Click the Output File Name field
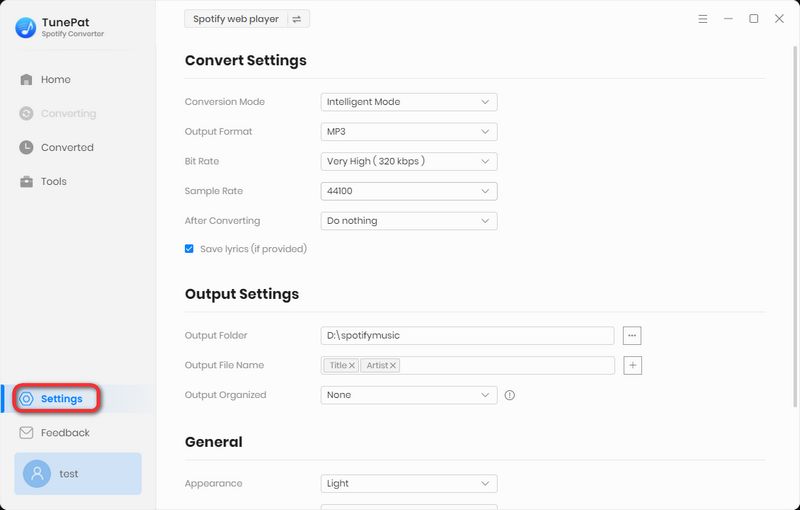 pos(467,365)
